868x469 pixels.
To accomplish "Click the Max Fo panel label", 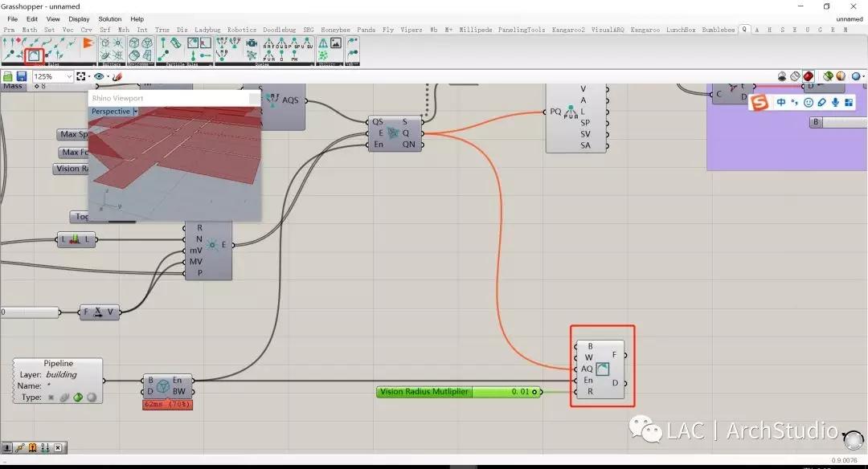I will pyautogui.click(x=74, y=152).
